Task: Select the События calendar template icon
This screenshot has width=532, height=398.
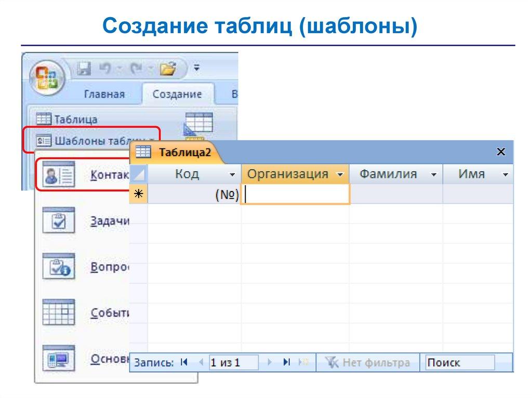Action: pos(58,312)
